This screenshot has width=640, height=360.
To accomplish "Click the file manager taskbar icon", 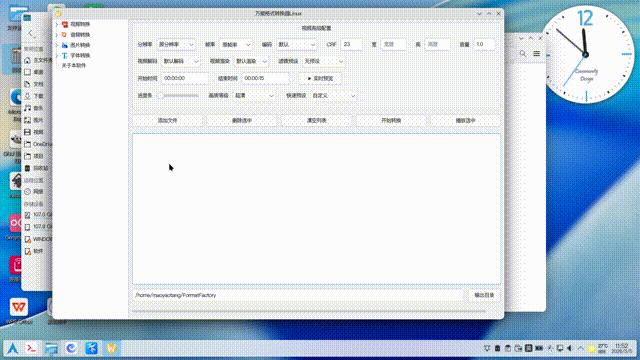I will click(x=51, y=348).
